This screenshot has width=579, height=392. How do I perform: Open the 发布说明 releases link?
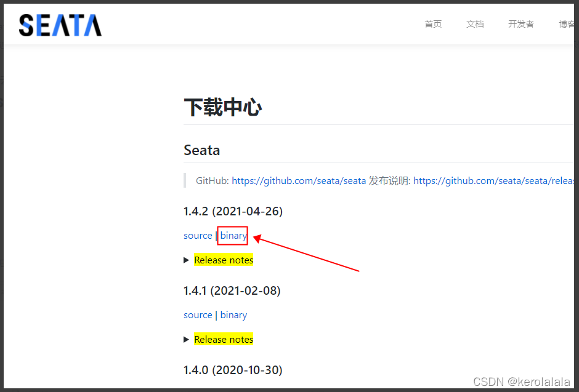[x=494, y=181]
